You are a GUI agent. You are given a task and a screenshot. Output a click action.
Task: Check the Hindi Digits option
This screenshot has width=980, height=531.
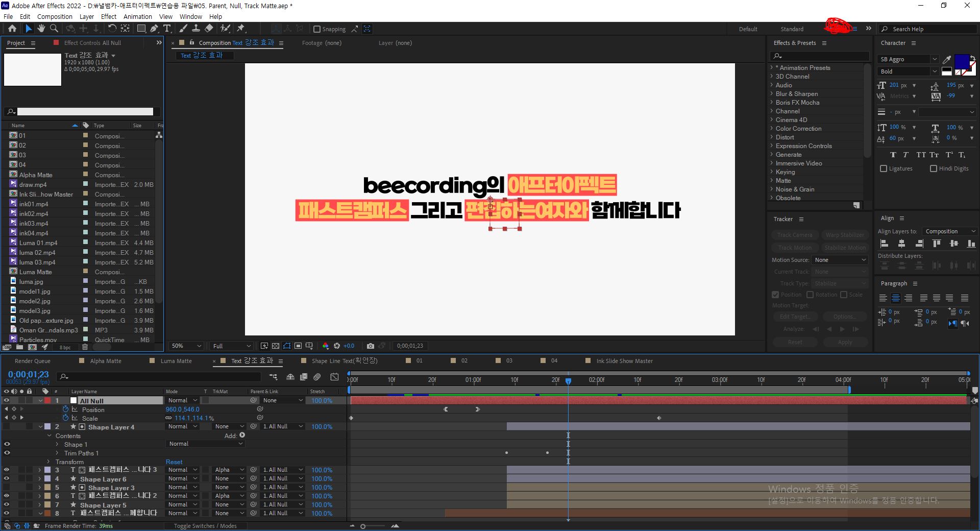(x=934, y=168)
